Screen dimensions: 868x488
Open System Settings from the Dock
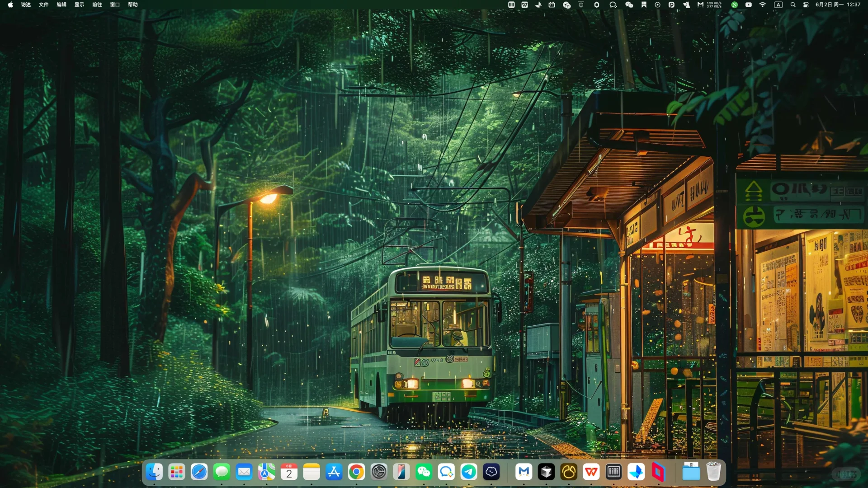pyautogui.click(x=379, y=472)
